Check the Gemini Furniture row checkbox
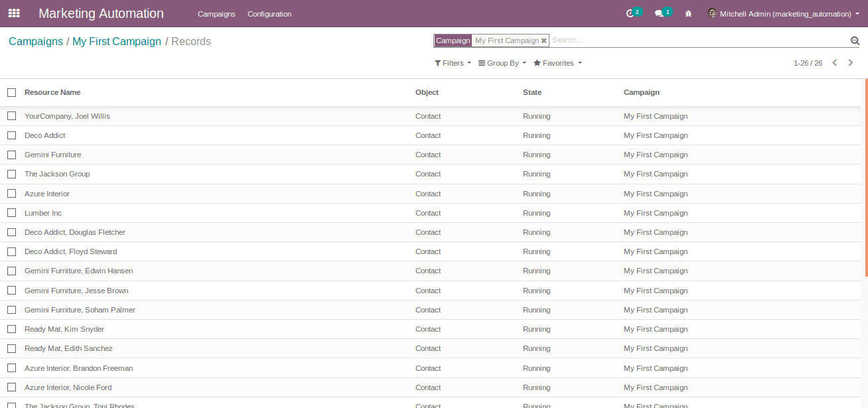 click(x=12, y=155)
